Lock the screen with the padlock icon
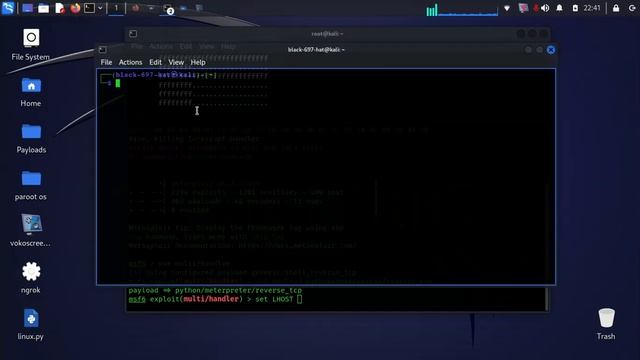The width and height of the screenshot is (640, 360). click(616, 8)
